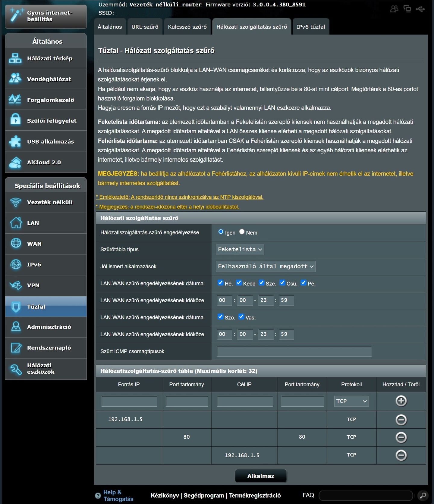This screenshot has height=504, width=434.
Task: Open the Kézikönyv manual link
Action: click(165, 496)
